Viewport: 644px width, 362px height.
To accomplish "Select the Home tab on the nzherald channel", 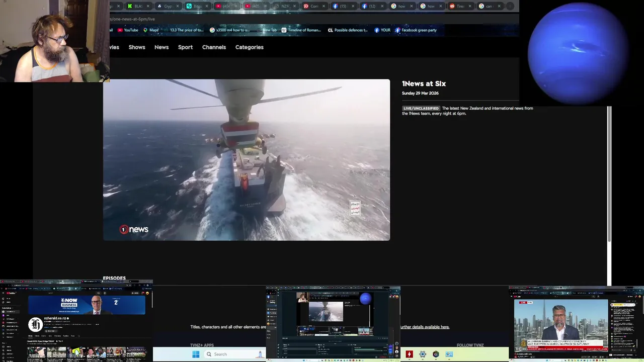I will coord(30,336).
